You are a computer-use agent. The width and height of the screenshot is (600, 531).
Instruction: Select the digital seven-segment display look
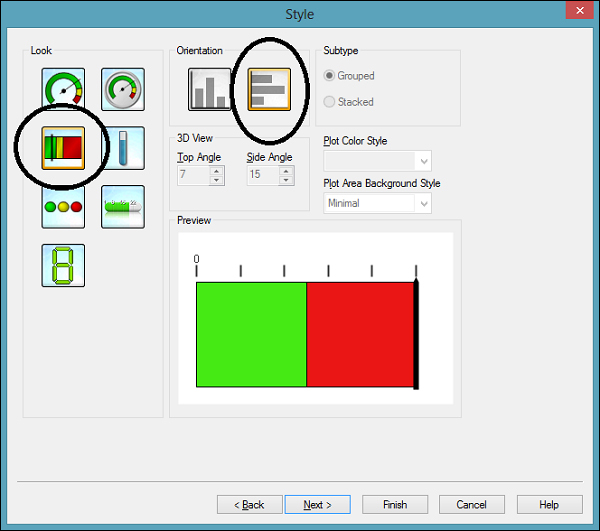pos(63,266)
